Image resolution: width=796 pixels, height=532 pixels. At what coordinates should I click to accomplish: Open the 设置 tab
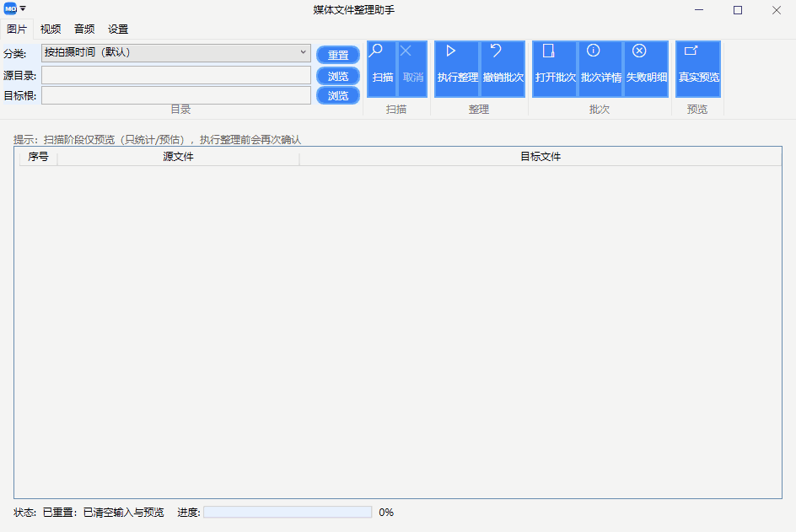pos(118,30)
